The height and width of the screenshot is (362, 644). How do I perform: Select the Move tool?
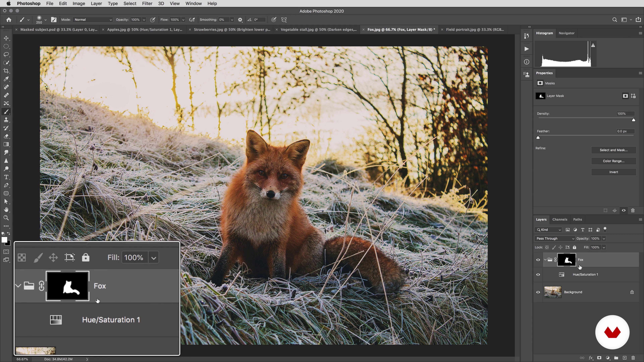tap(6, 38)
